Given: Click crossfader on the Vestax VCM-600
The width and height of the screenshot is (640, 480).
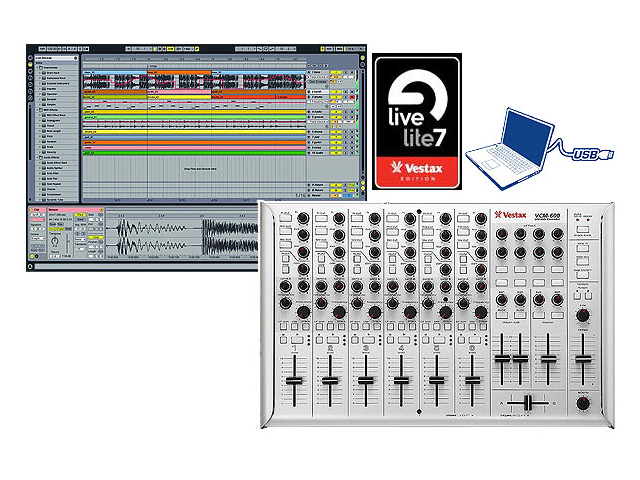Looking at the screenshot, I should [528, 403].
